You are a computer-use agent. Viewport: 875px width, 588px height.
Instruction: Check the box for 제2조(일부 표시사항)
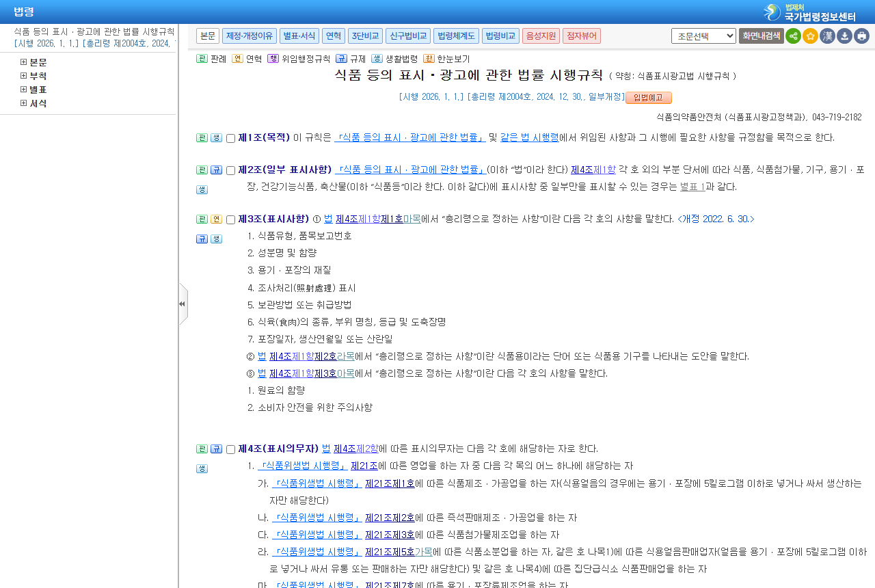click(230, 170)
